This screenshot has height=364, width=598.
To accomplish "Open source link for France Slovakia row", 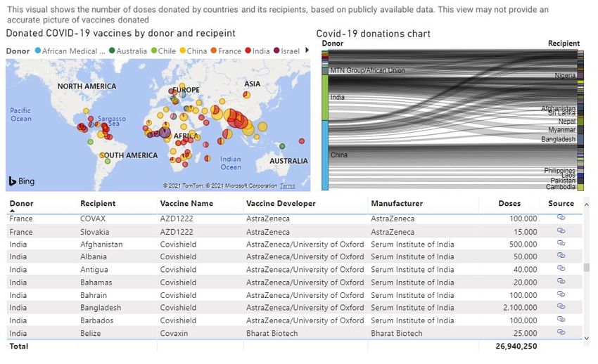I will click(x=561, y=230).
